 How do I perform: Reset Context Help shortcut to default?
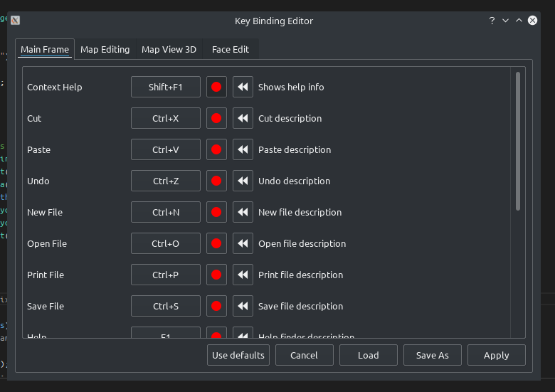point(243,87)
